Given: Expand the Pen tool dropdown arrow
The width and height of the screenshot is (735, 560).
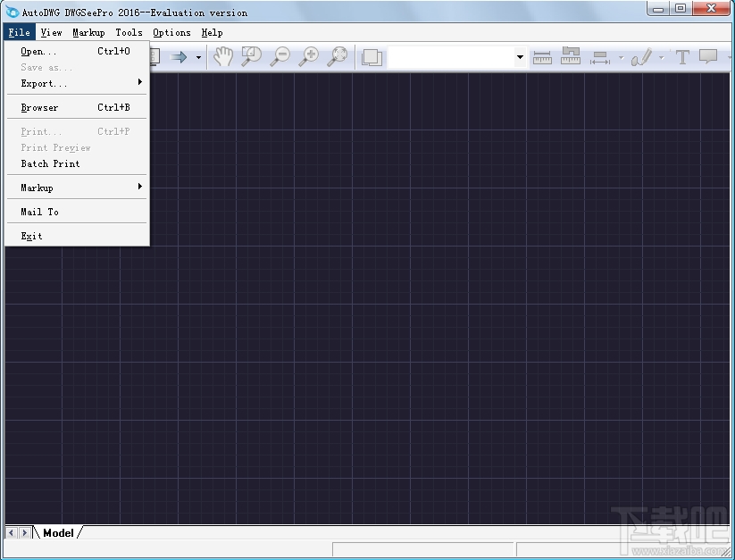Looking at the screenshot, I should 662,58.
